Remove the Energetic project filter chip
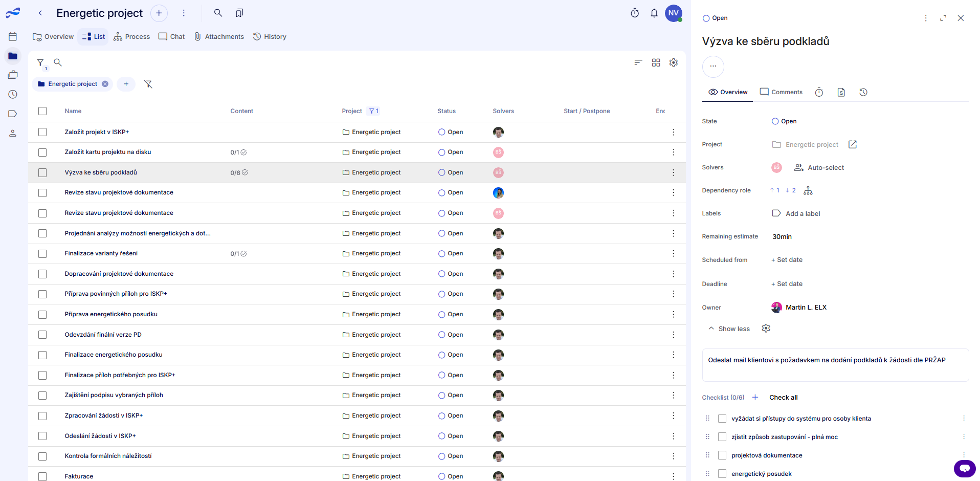Viewport: 980px width, 481px height. tap(105, 84)
